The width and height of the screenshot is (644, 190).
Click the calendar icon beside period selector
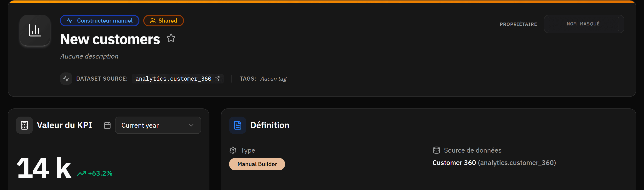[x=107, y=125]
